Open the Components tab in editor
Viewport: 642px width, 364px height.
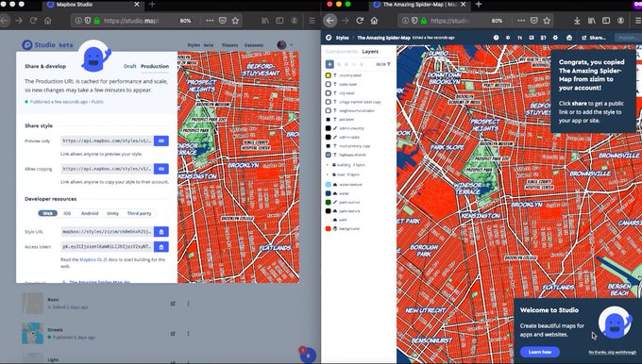[342, 52]
